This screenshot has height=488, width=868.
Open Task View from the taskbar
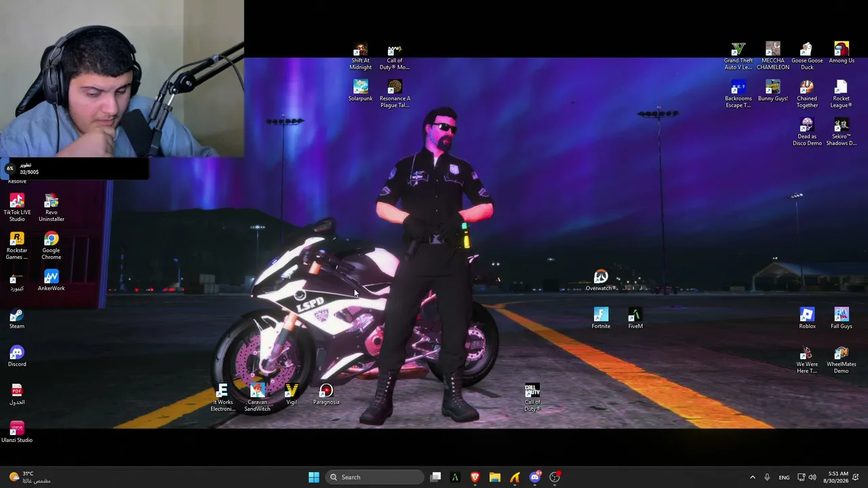(436, 477)
